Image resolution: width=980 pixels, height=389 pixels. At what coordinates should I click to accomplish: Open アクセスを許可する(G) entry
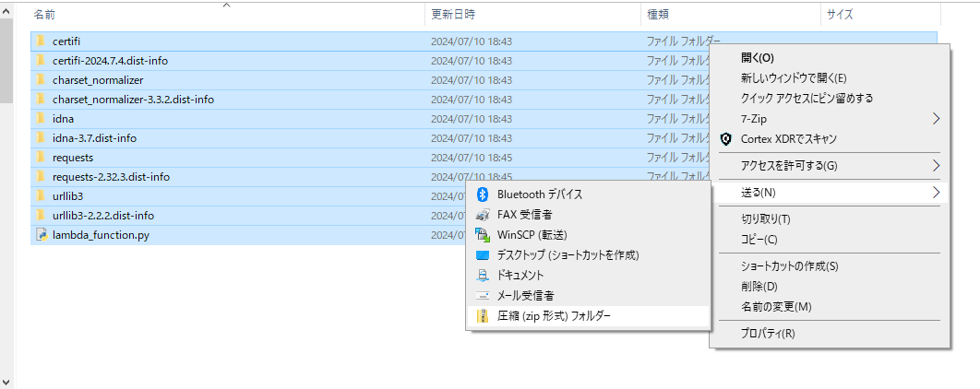coord(788,166)
